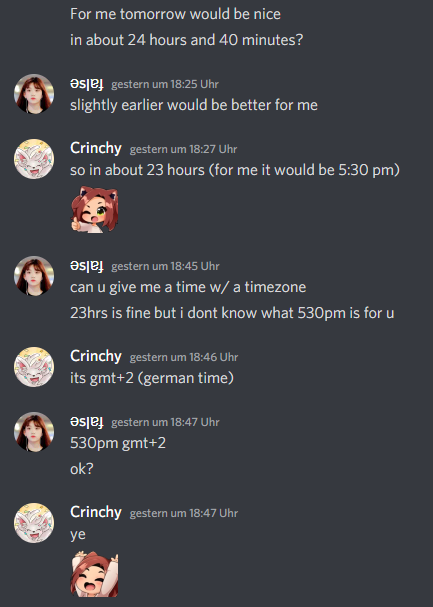Viewport: 433px width, 607px height.
Task: Click the cheering arms-up sticker
Action: click(x=94, y=574)
